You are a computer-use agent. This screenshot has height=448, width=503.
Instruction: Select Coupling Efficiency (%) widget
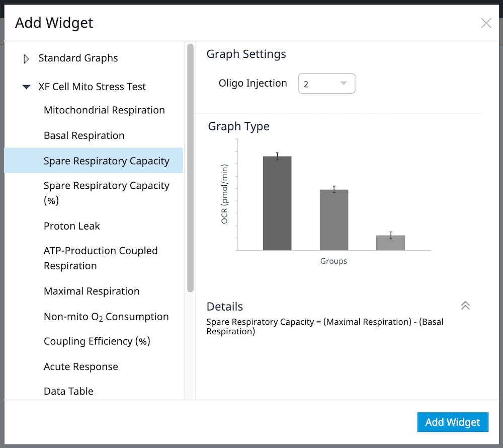tap(97, 341)
